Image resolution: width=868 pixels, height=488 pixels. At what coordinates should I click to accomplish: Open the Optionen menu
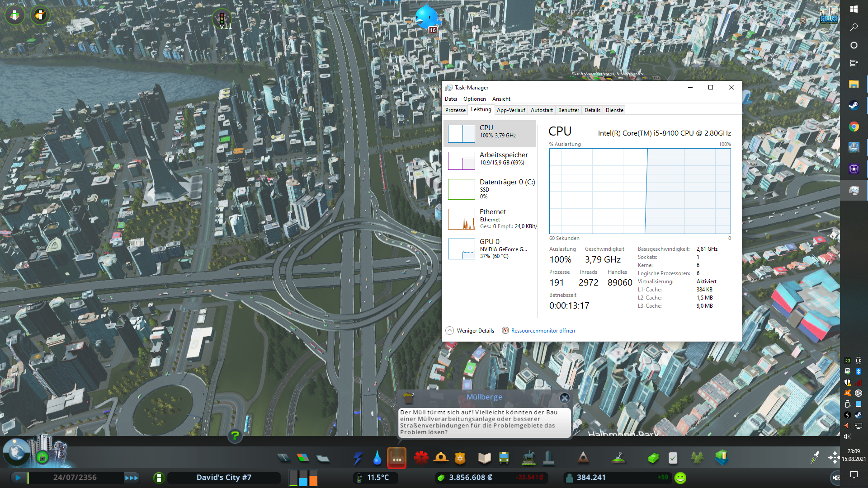pyautogui.click(x=474, y=99)
